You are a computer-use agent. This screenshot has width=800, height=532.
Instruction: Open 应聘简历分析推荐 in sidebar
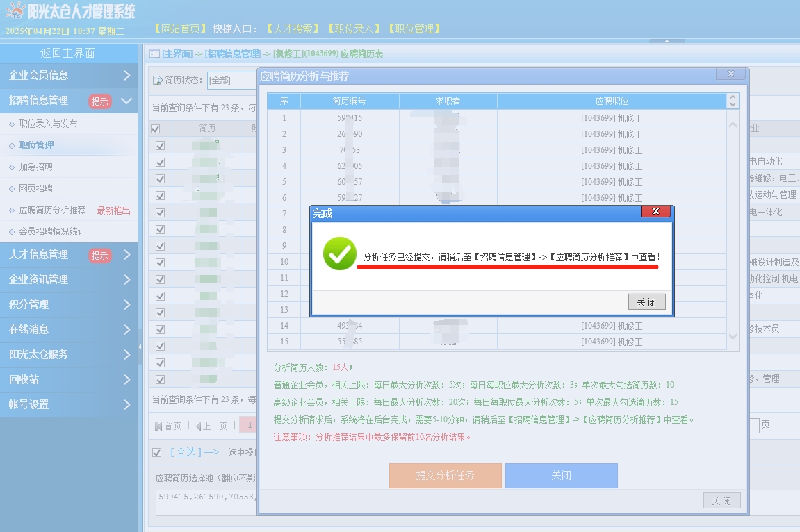[53, 210]
